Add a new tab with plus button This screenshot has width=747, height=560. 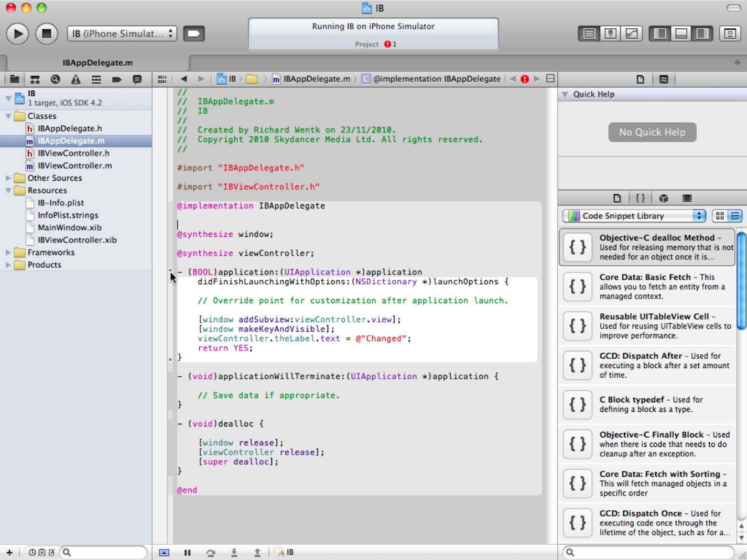pos(737,62)
